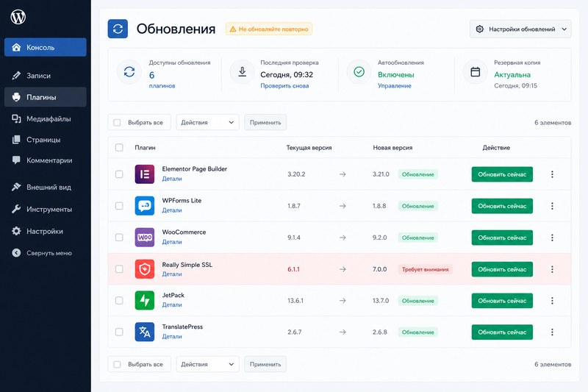Click the download icon for last check
The width and height of the screenshot is (588, 392).
[243, 71]
